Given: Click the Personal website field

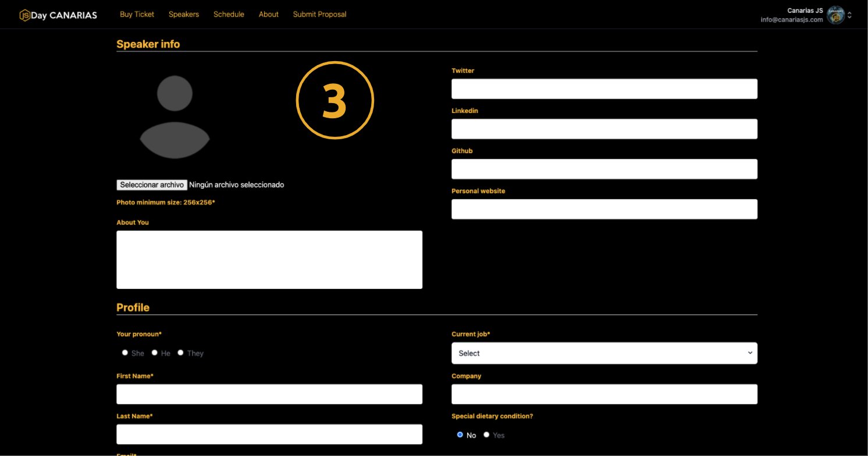Looking at the screenshot, I should (x=604, y=210).
